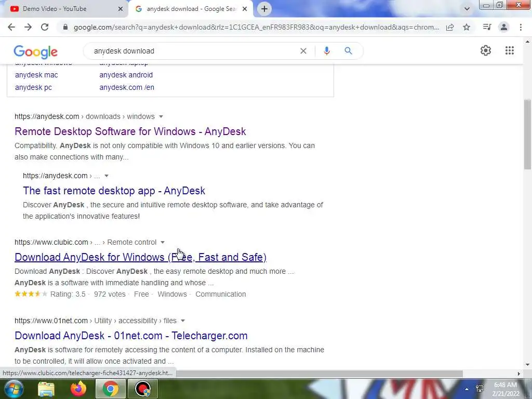Open related search anydesk pc
The image size is (532, 399).
coord(33,87)
